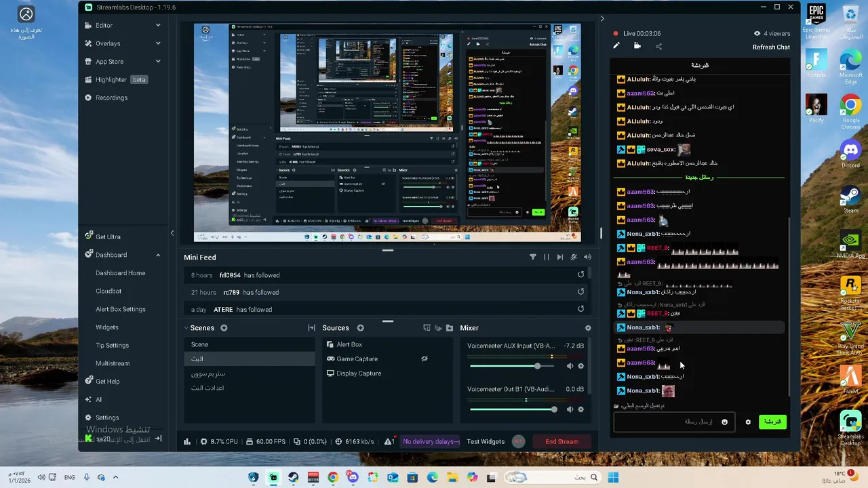The image size is (868, 488).
Task: Replay ATERE follow alert
Action: pyautogui.click(x=580, y=309)
